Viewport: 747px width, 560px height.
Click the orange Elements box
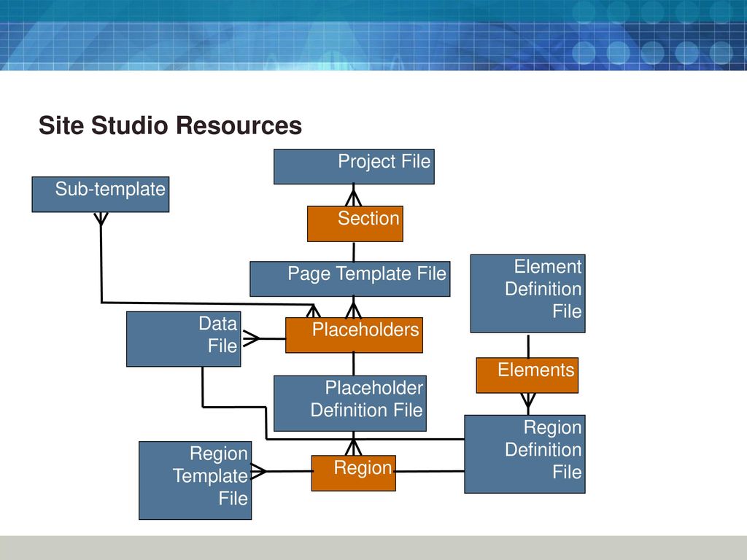527,376
